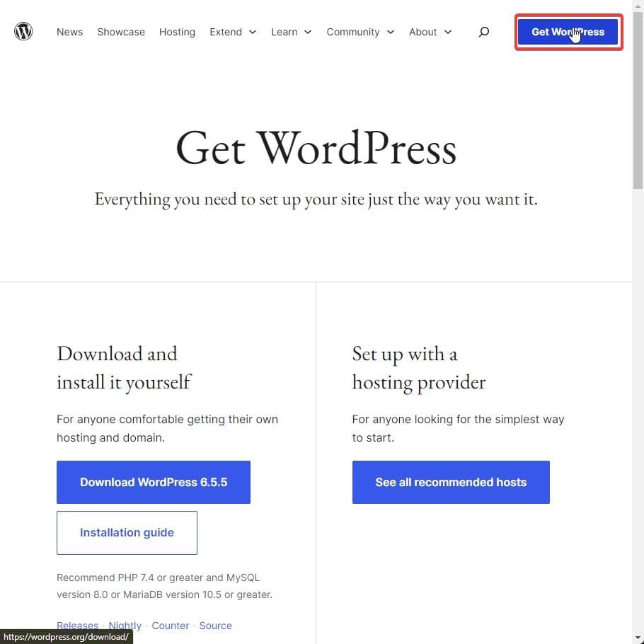Click 'For anyone comfortable getting their own' text
Viewport: 644px width, 644px height.
point(167,428)
